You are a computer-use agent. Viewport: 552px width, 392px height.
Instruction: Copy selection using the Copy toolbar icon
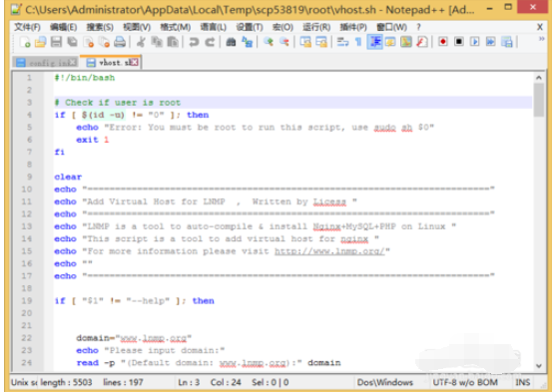click(x=157, y=42)
